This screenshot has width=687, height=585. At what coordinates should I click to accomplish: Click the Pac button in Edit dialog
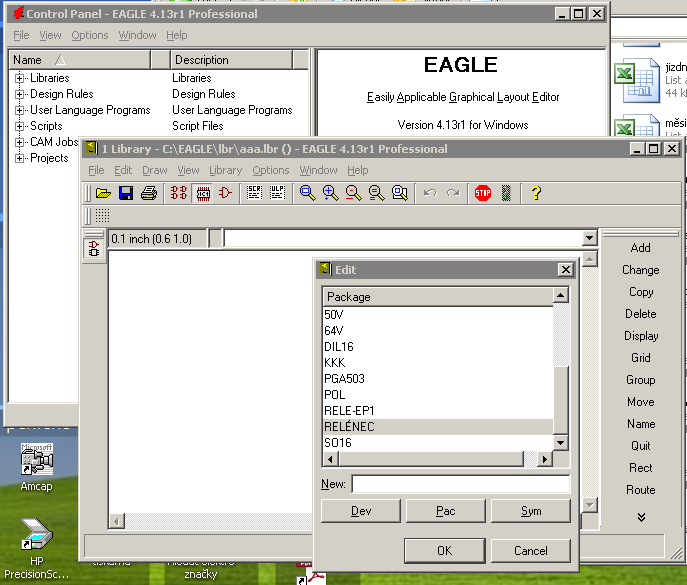446,511
